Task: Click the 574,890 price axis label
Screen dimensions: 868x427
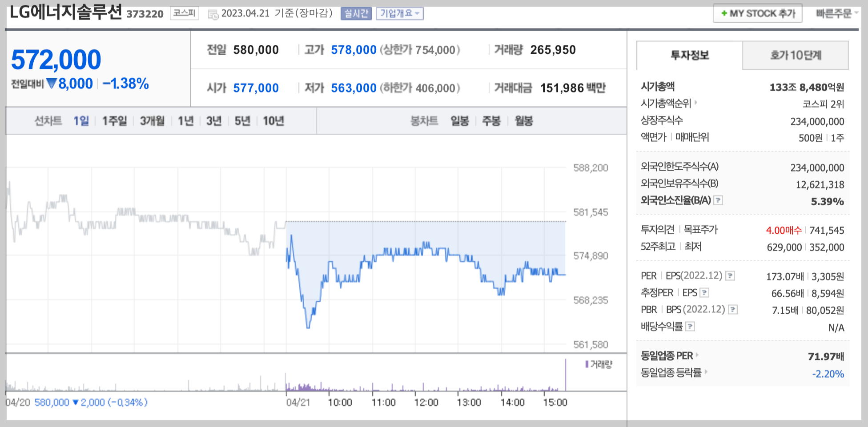Action: pyautogui.click(x=591, y=256)
